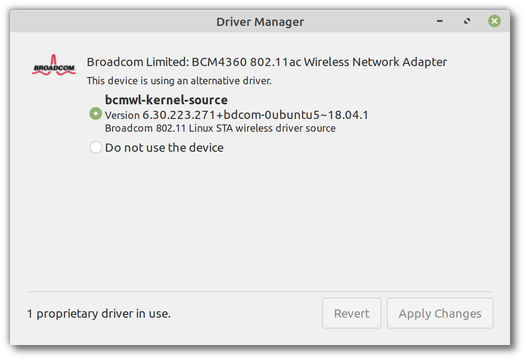526x361 pixels.
Task: Click the '1 proprietary driver in use' text
Action: coord(99,314)
